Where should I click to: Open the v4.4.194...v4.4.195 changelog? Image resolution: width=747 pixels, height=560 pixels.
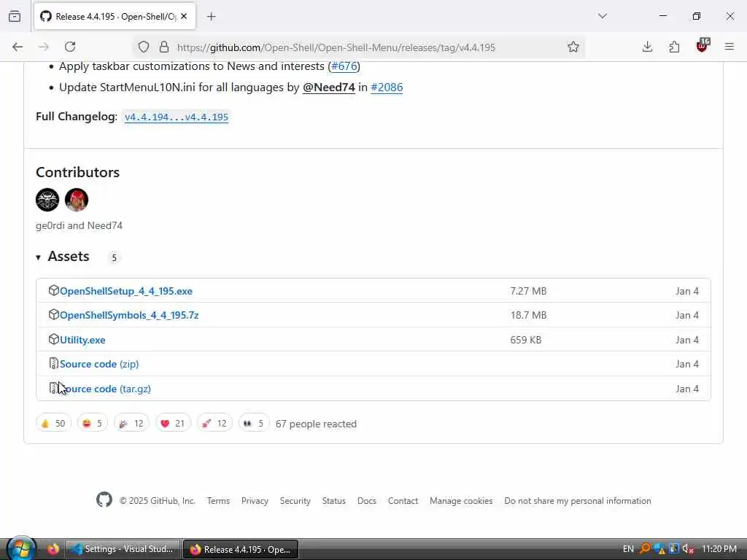(x=177, y=117)
